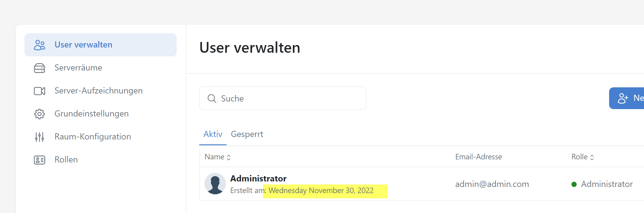Screen dimensions: 644x213
Task: Toggle sorting by the Rolle column
Action: point(592,157)
